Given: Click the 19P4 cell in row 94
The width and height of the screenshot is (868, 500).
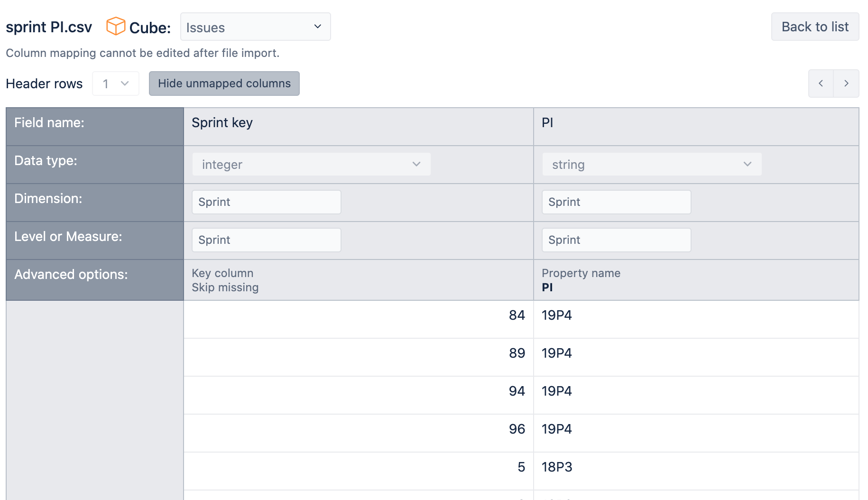Looking at the screenshot, I should pyautogui.click(x=696, y=395).
